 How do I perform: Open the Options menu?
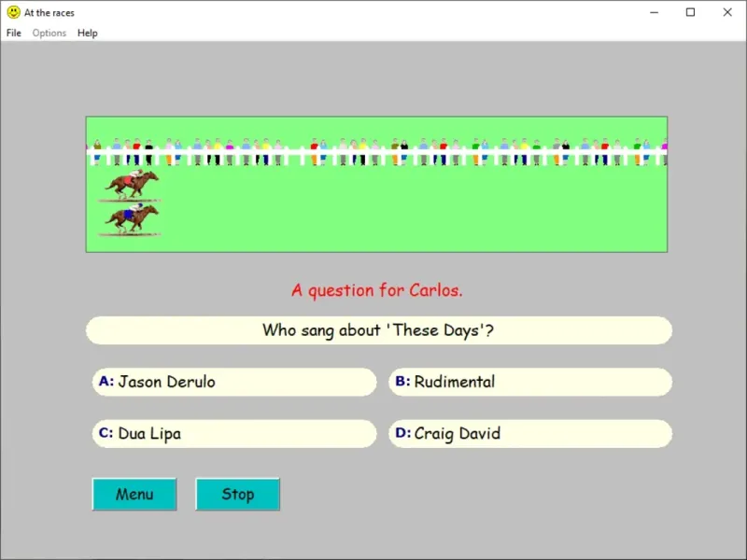point(49,33)
